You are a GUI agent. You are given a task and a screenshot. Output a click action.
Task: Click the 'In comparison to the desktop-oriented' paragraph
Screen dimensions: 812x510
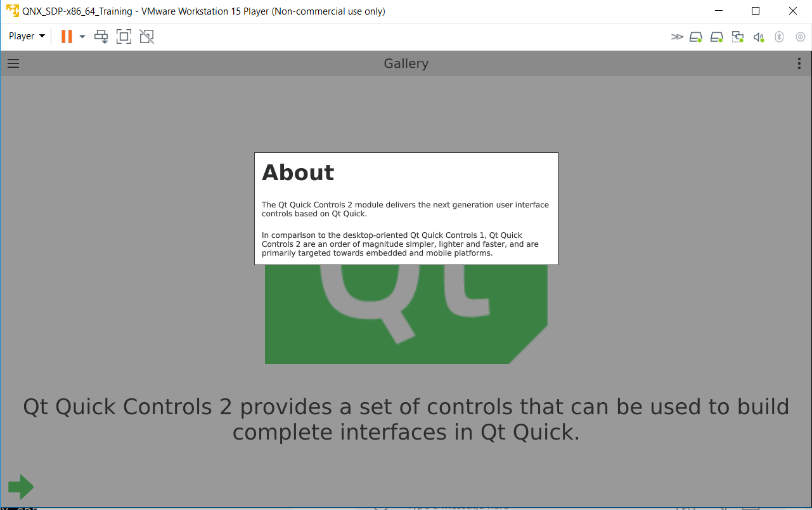tap(401, 244)
